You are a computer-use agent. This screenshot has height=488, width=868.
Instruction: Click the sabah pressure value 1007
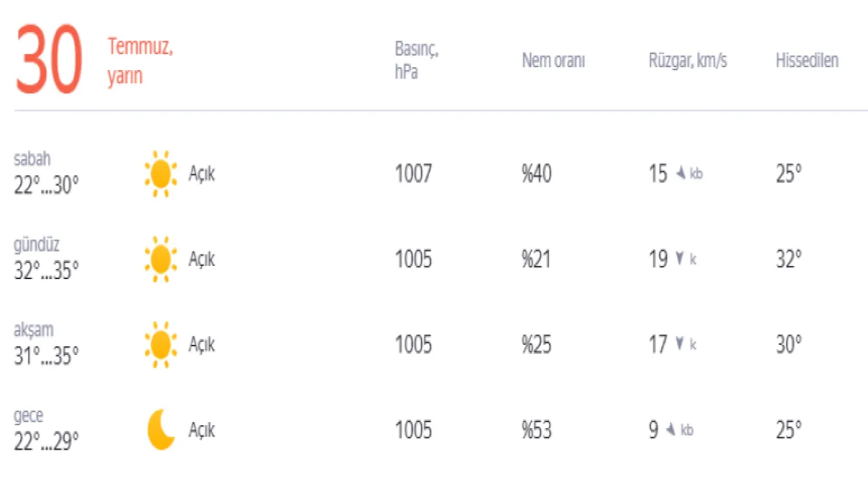pos(413,174)
